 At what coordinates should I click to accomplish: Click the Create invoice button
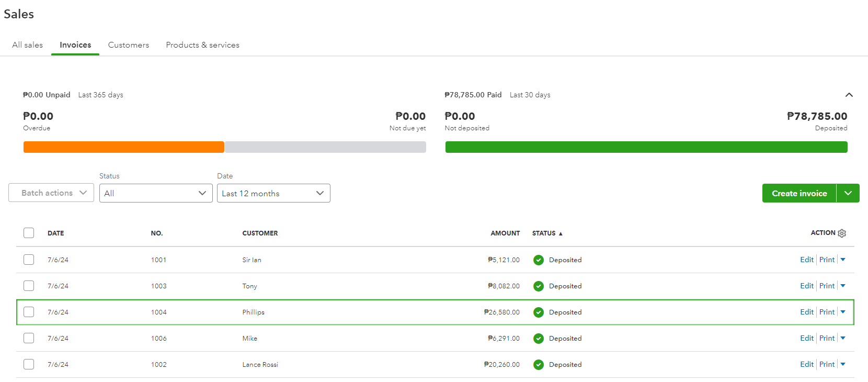[x=799, y=193]
